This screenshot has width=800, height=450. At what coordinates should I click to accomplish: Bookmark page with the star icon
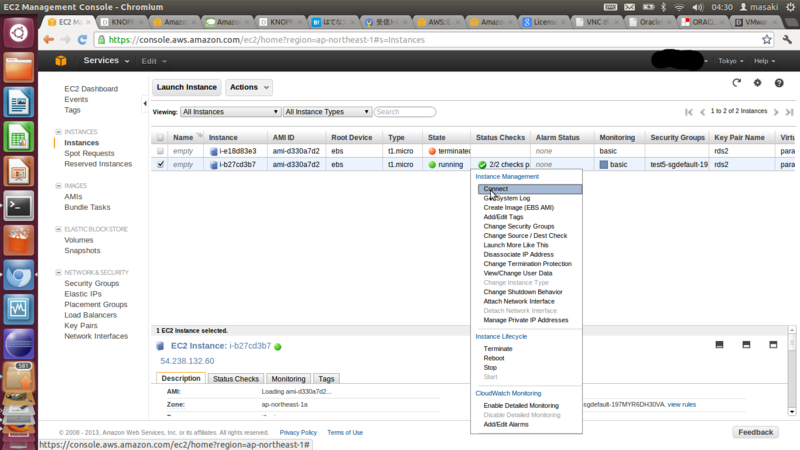click(766, 40)
